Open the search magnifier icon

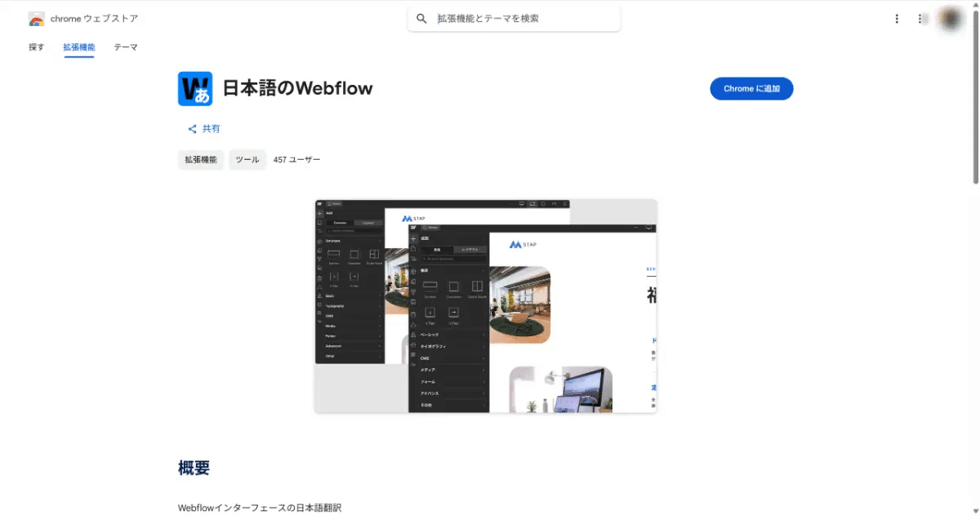pyautogui.click(x=421, y=18)
